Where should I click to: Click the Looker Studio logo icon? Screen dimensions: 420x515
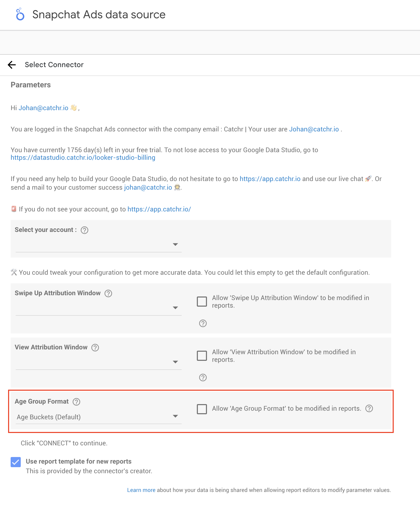20,14
